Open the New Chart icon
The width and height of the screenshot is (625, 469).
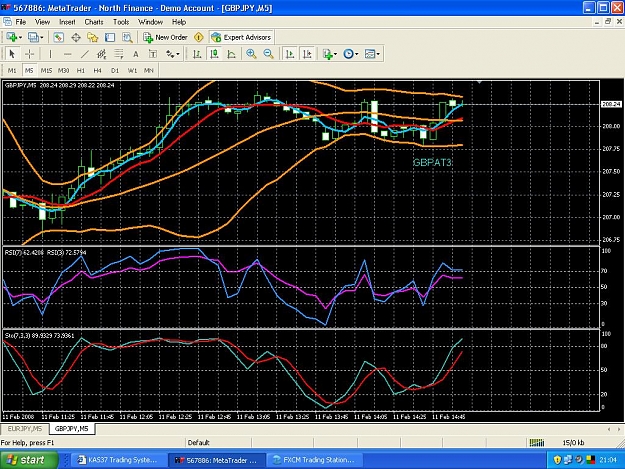pos(12,37)
